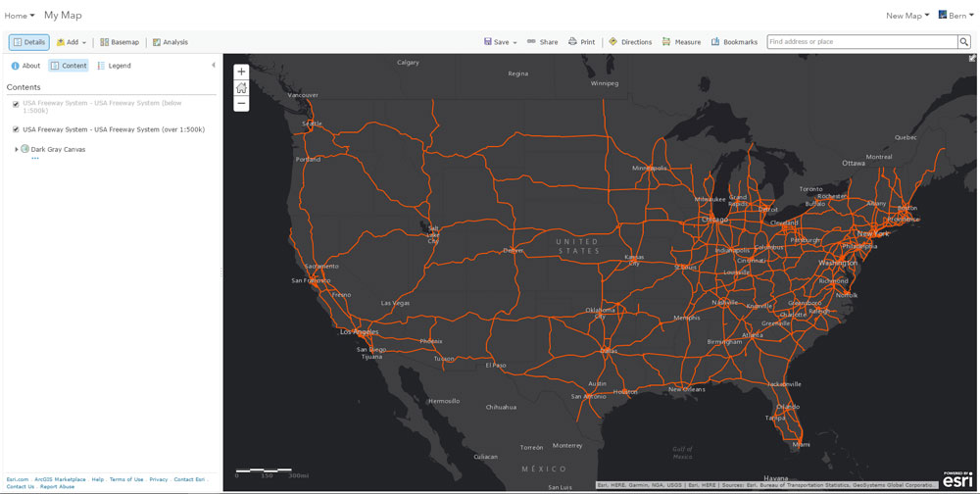Click the Winnipeg label on map
This screenshot has height=494, width=980.
click(x=605, y=83)
